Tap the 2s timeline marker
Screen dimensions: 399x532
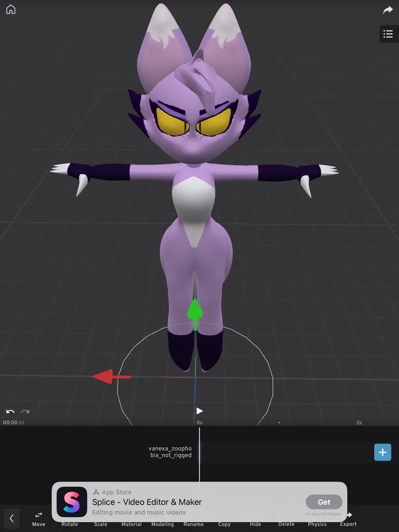(x=359, y=422)
